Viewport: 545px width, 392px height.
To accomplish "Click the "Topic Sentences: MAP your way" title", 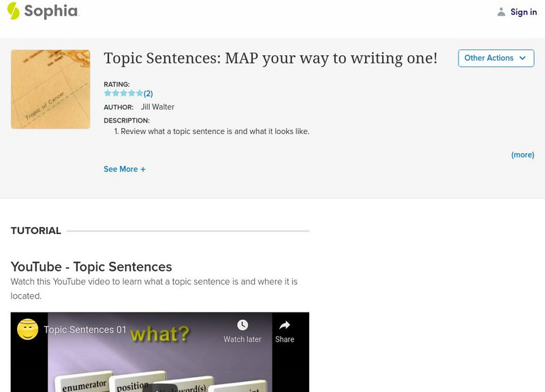I will pyautogui.click(x=270, y=58).
